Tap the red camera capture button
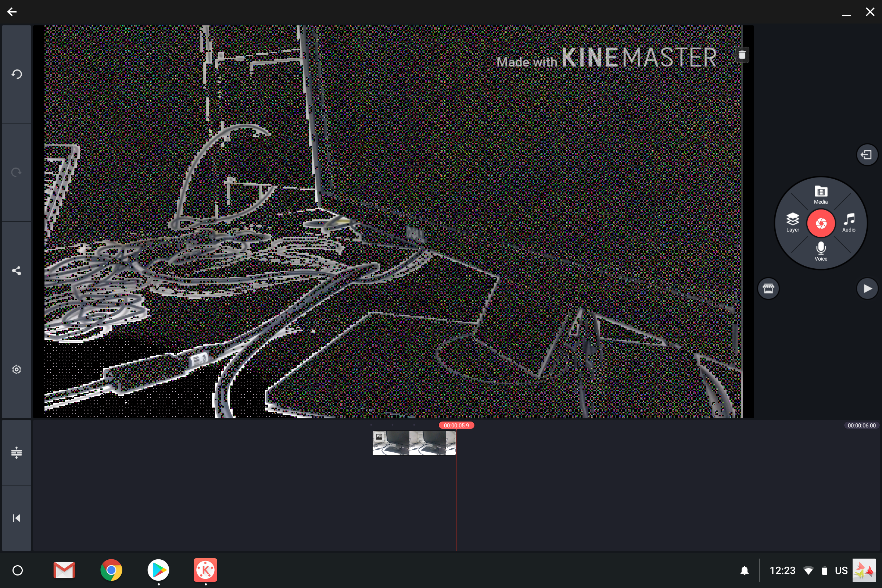Screen dimensions: 882x588 coord(821,223)
